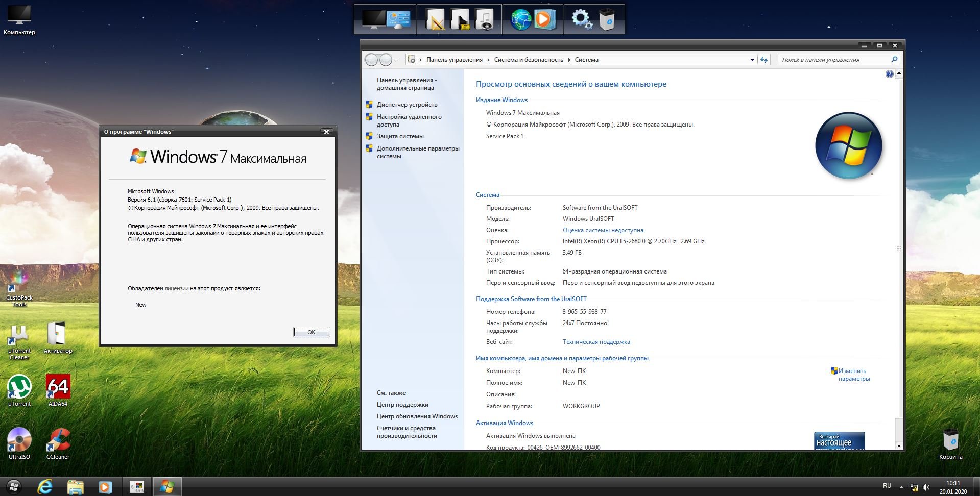This screenshot has height=496, width=980.
Task: Open the music folder icon in the dock
Action: (484, 19)
